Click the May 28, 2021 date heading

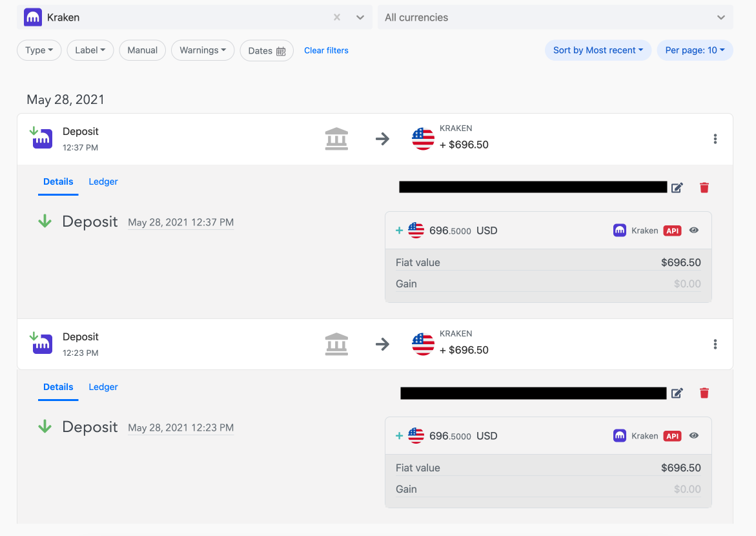[x=66, y=100]
